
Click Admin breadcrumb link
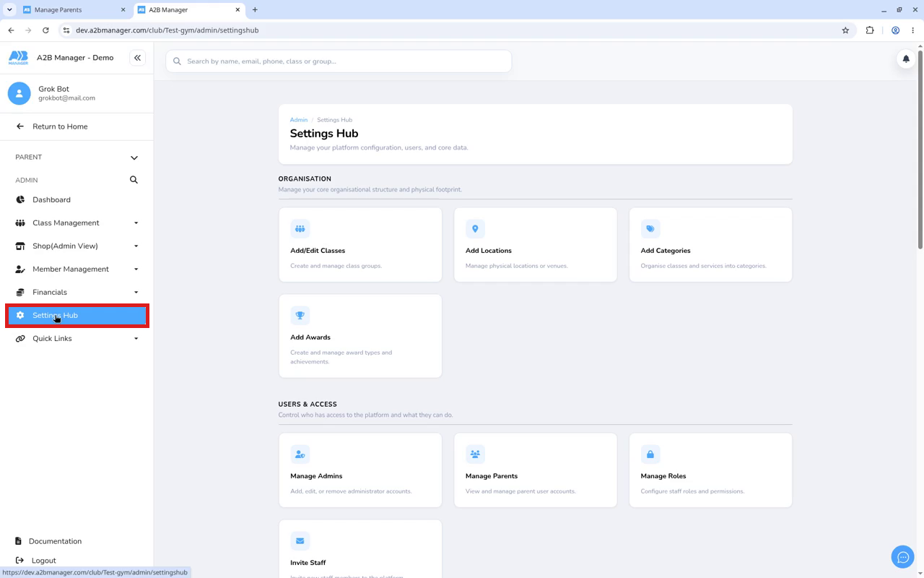tap(299, 120)
